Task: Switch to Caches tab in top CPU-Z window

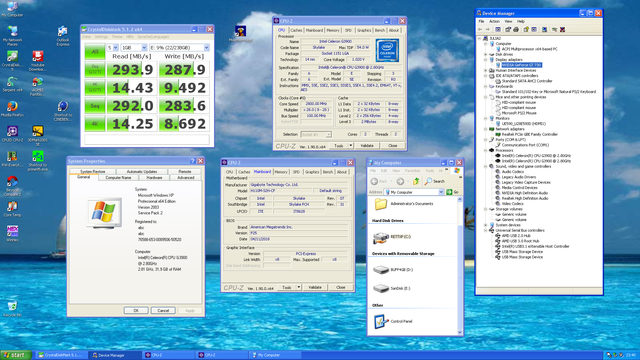Action: [x=296, y=30]
